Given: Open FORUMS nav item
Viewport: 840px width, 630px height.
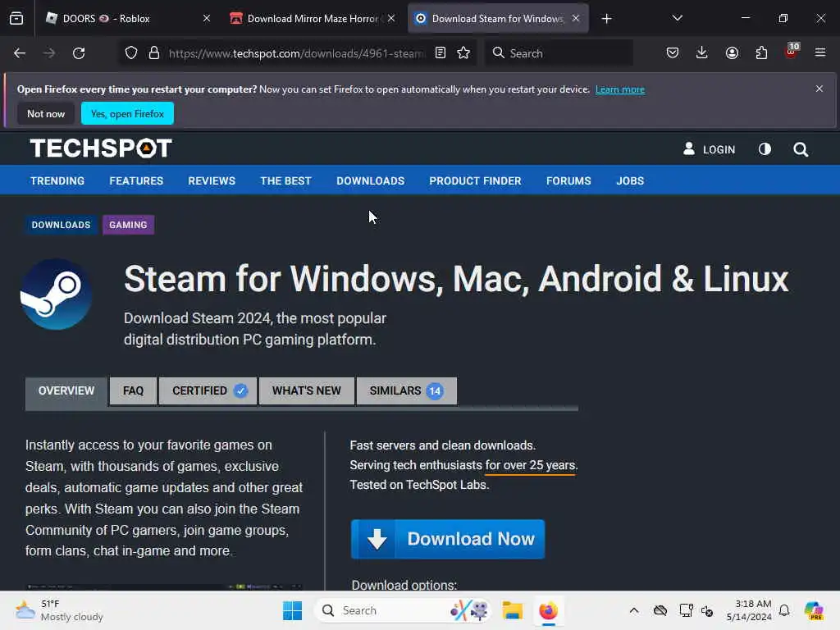Looking at the screenshot, I should [569, 181].
